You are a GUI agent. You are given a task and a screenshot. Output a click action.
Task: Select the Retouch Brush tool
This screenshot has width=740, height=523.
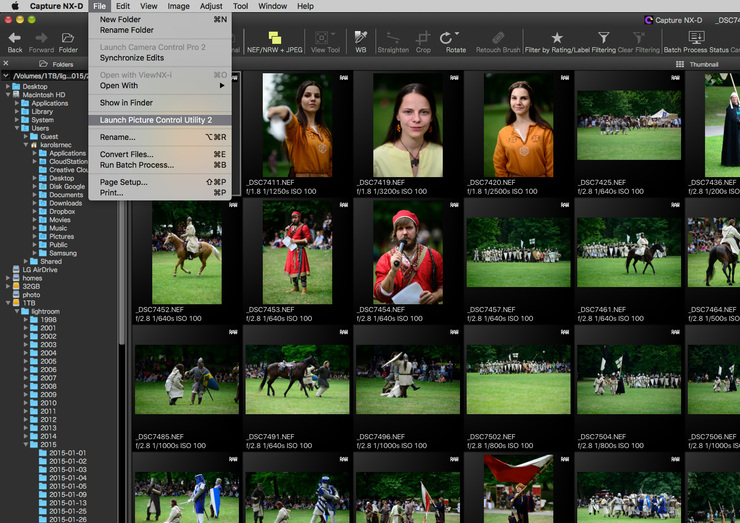pos(498,38)
